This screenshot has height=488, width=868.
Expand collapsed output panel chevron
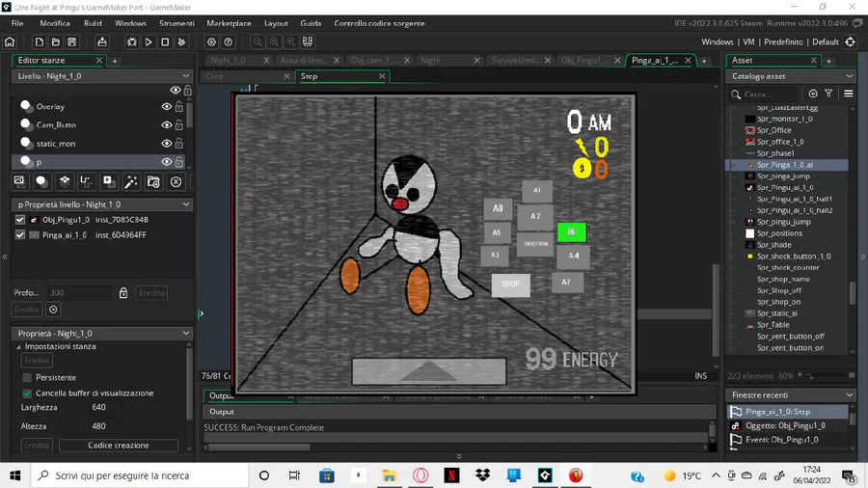(x=459, y=456)
